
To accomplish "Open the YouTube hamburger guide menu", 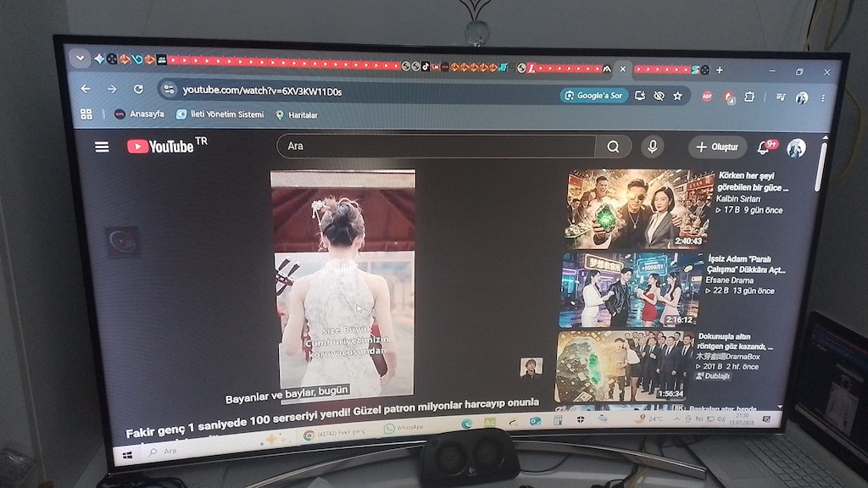I will point(102,147).
